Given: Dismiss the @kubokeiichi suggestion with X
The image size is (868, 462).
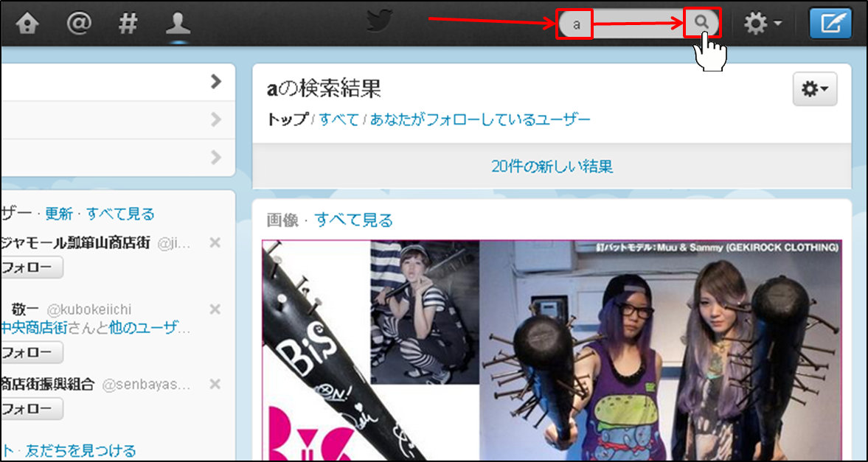Looking at the screenshot, I should [x=215, y=309].
